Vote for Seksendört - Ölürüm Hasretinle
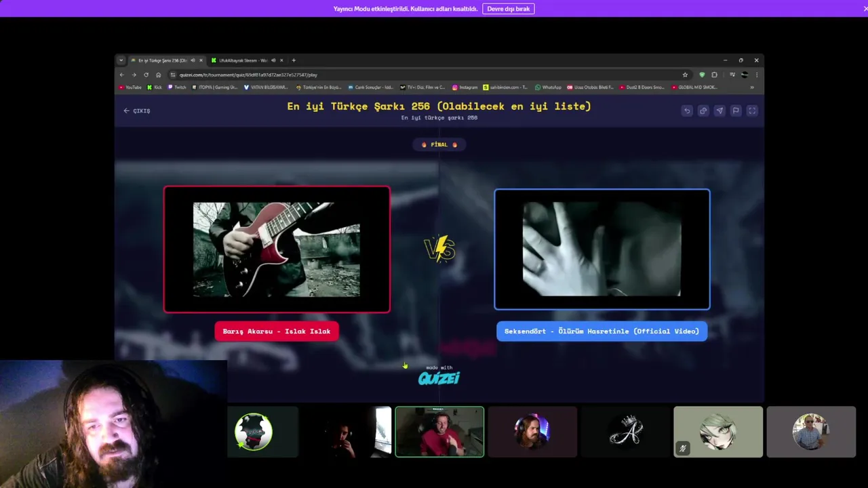The width and height of the screenshot is (868, 488). point(601,331)
